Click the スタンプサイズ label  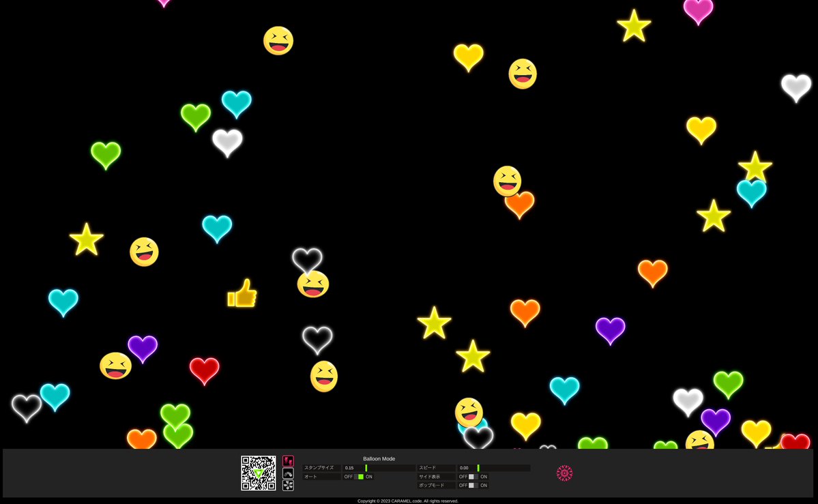[319, 468]
